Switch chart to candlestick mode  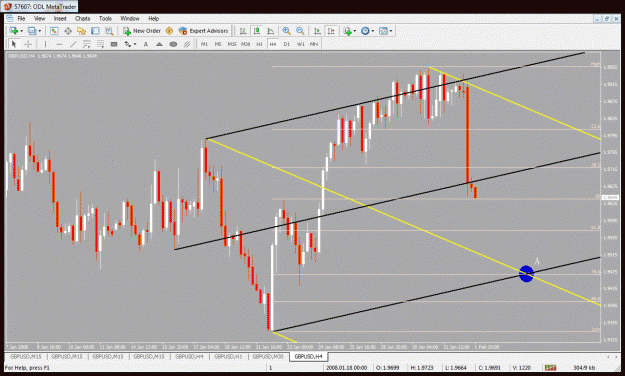coord(257,31)
